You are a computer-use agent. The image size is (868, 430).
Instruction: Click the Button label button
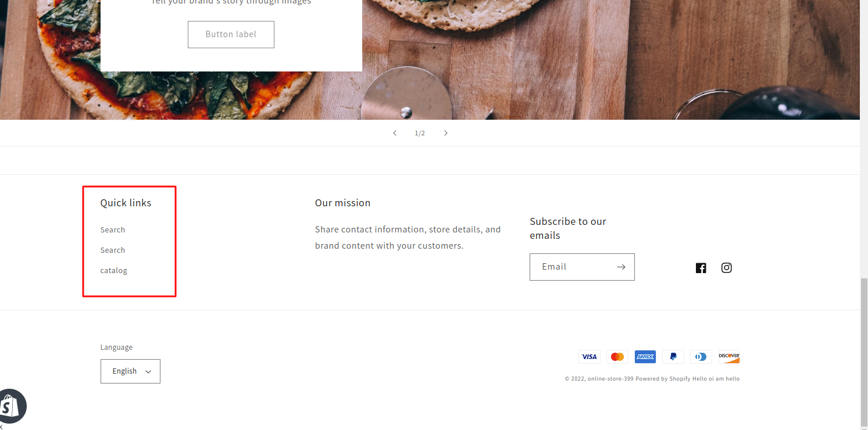[231, 34]
